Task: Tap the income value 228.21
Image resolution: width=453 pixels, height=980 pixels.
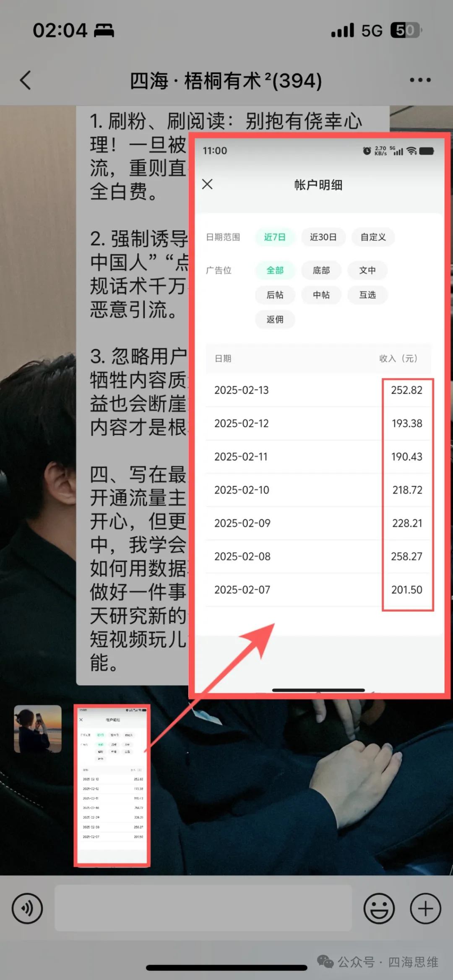Action: tap(407, 523)
